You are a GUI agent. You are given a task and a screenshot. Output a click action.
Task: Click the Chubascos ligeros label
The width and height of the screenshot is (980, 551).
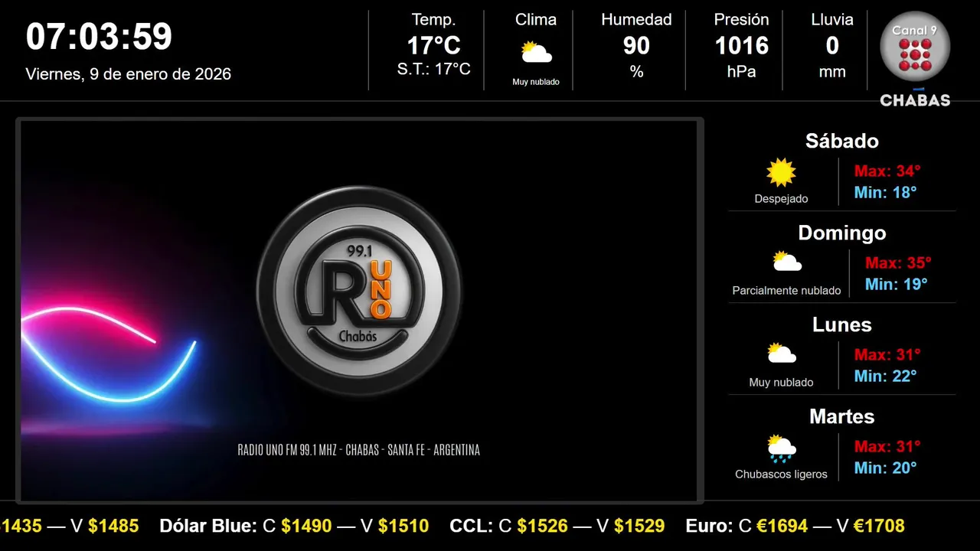pos(781,474)
